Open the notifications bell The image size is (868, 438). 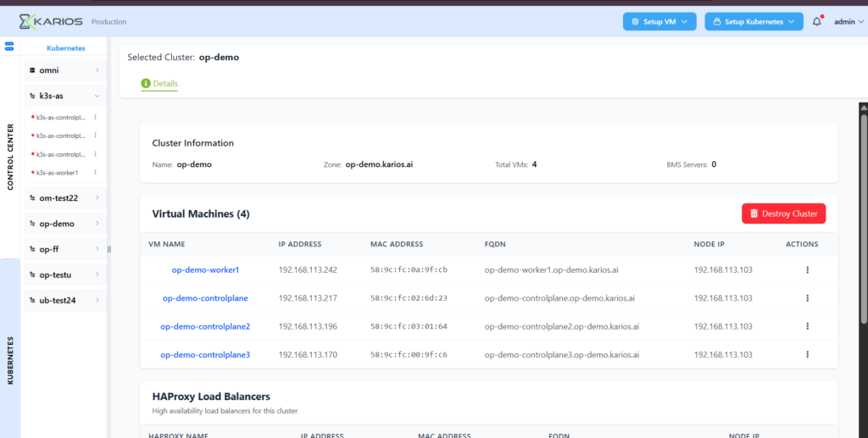click(x=816, y=21)
